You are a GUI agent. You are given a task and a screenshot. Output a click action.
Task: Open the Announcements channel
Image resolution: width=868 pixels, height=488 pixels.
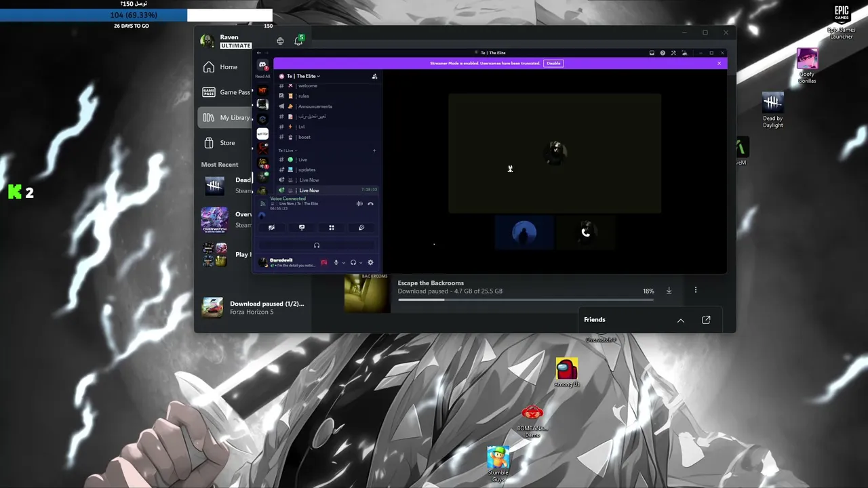[x=328, y=106]
